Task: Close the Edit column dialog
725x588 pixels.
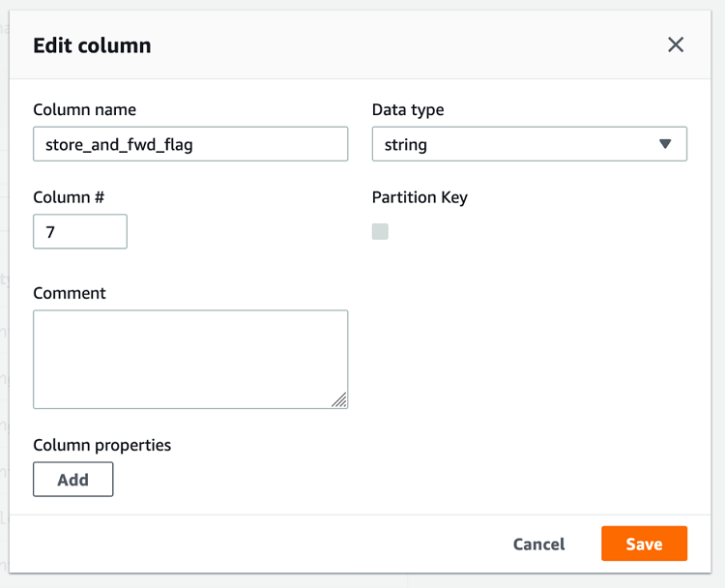Action: 676,44
